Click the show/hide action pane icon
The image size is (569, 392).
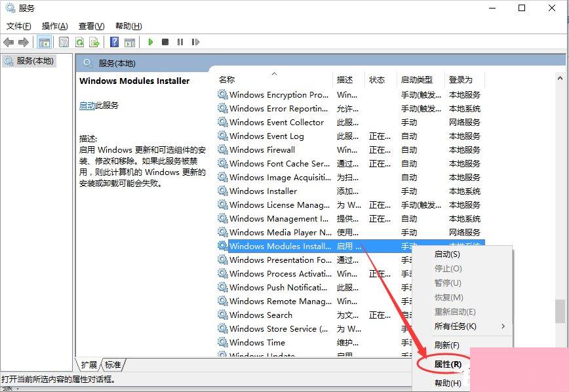tap(130, 43)
